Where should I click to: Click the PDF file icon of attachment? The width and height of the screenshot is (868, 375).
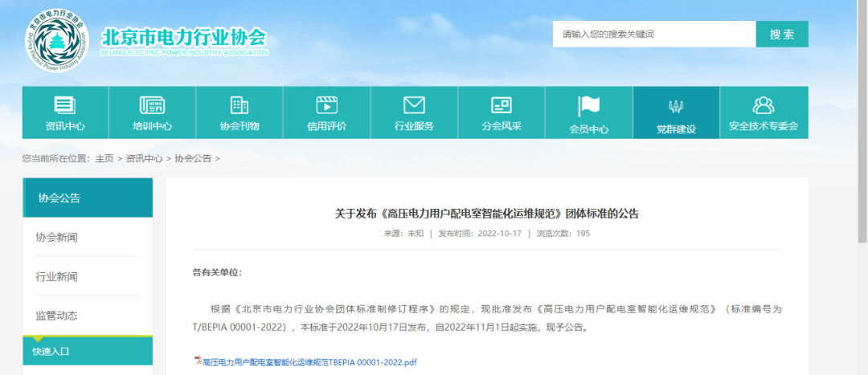tap(197, 361)
